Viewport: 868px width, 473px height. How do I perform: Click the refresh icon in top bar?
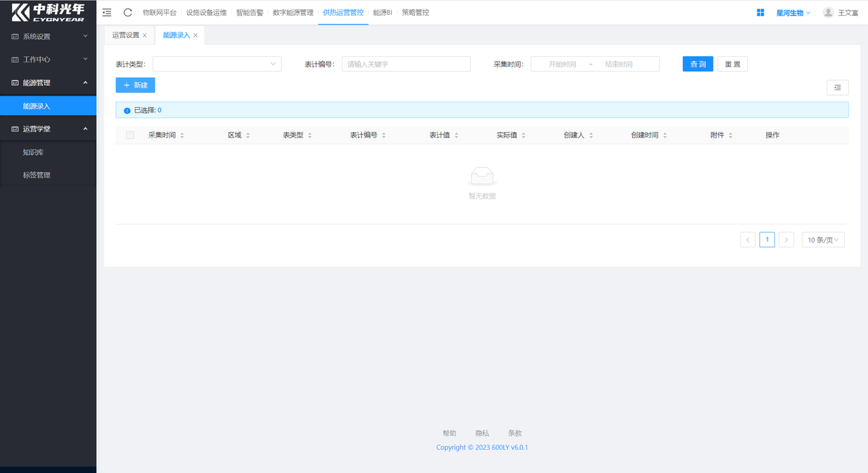[127, 12]
